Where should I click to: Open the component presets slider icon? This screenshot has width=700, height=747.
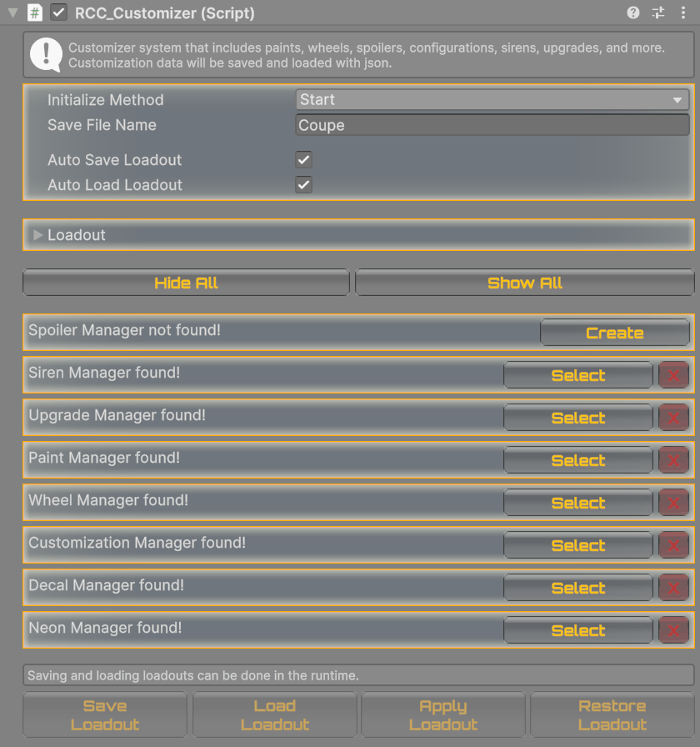(x=658, y=13)
